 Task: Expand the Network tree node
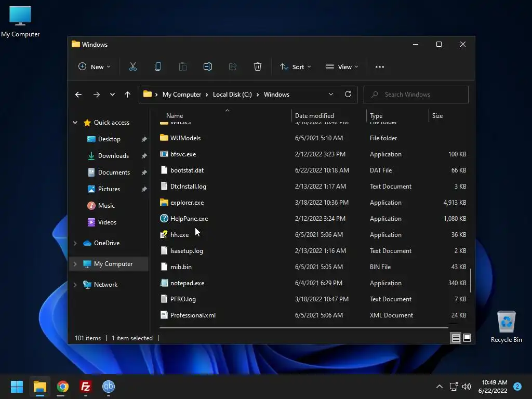[75, 285]
